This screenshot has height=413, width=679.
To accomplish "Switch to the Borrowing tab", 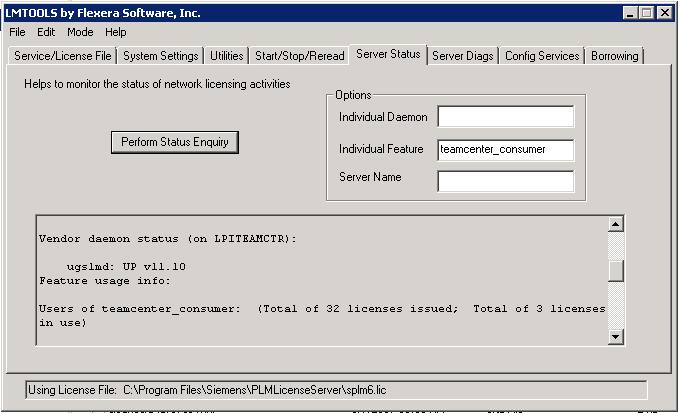I will [614, 56].
